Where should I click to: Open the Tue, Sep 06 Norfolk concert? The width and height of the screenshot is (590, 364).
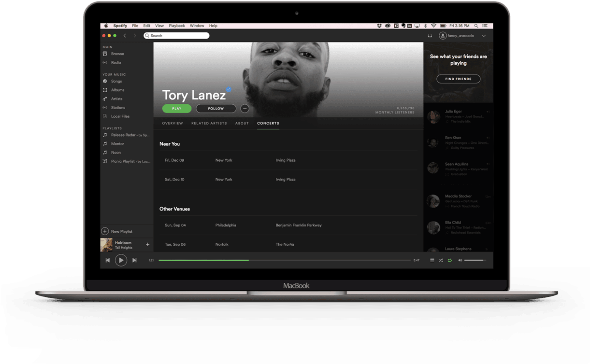pyautogui.click(x=288, y=244)
